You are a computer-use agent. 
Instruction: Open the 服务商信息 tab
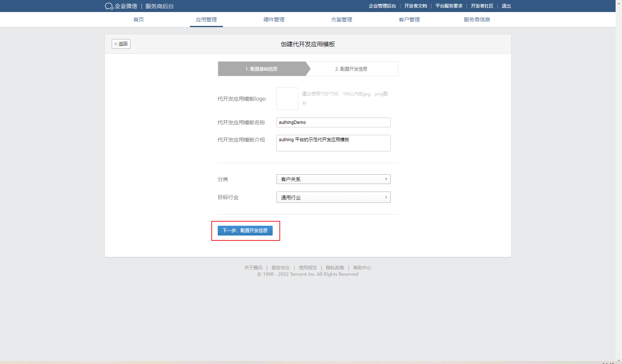point(476,20)
